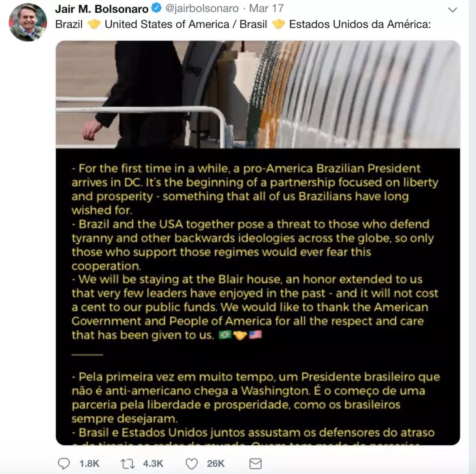
Task: Open Jair M. Bolsonaro profile avatar
Action: 28,22
